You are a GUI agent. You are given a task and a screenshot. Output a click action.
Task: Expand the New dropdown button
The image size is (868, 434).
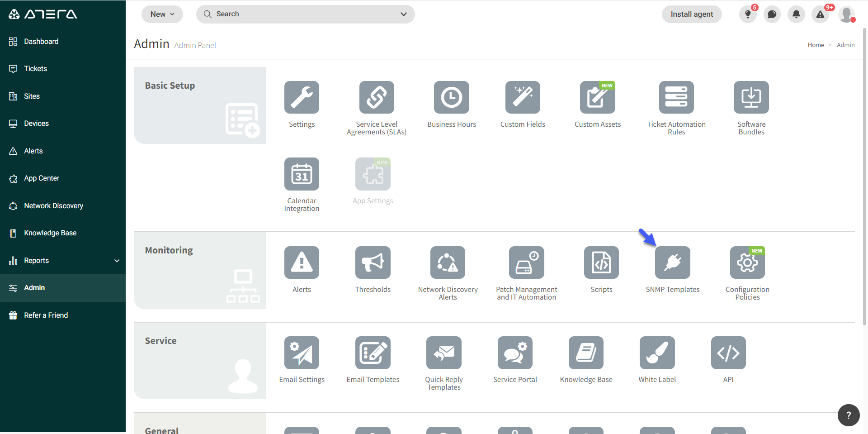[x=162, y=14]
